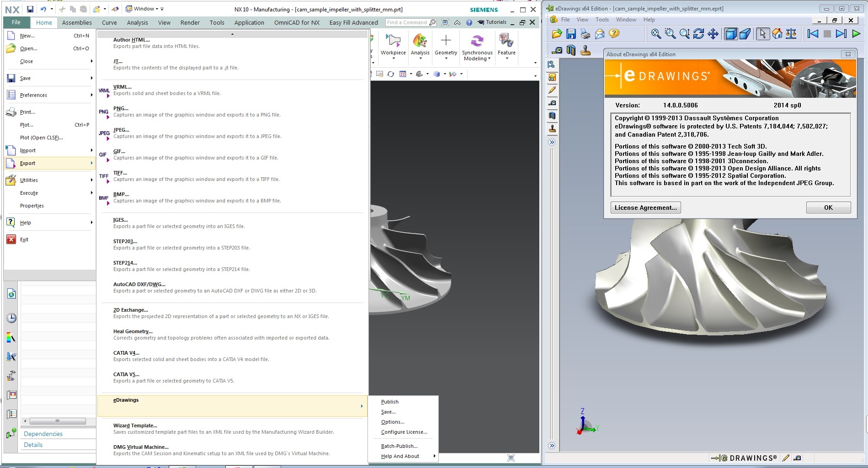Click the eDrawings yellow help bubble icon

point(614,33)
